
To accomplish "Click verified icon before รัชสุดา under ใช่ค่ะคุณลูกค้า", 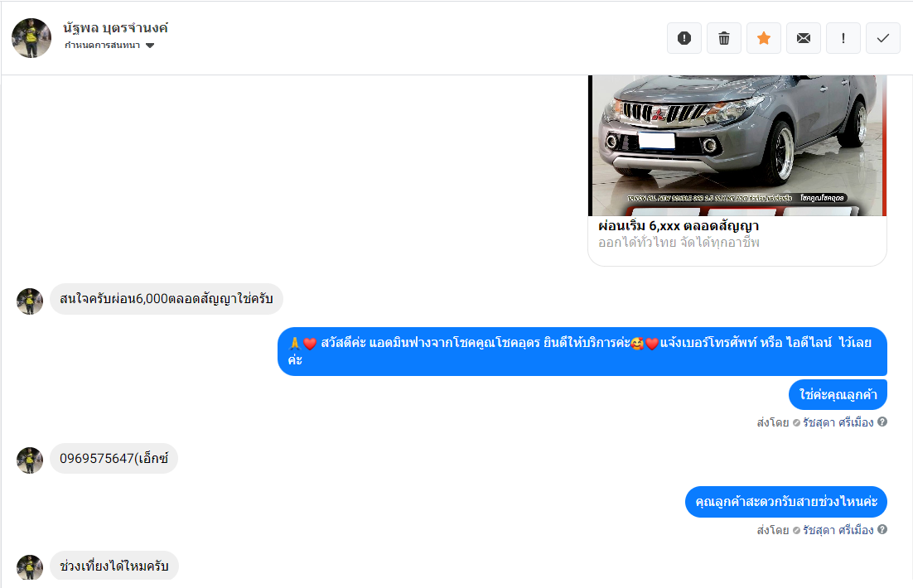I will (x=796, y=423).
